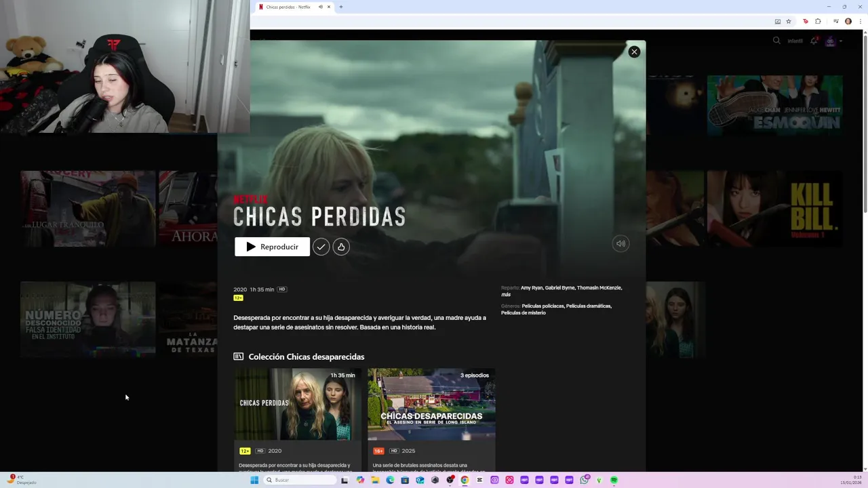Rate the title with thumbs-up icon
The width and height of the screenshot is (868, 488).
coord(341,247)
